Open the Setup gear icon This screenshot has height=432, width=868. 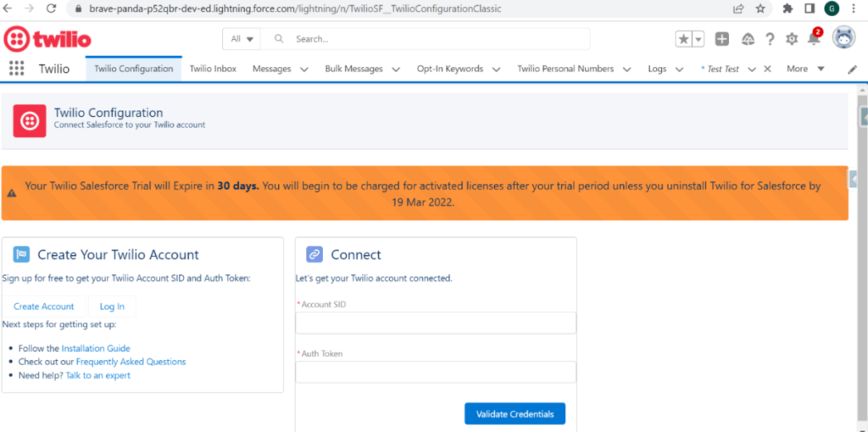coord(793,39)
